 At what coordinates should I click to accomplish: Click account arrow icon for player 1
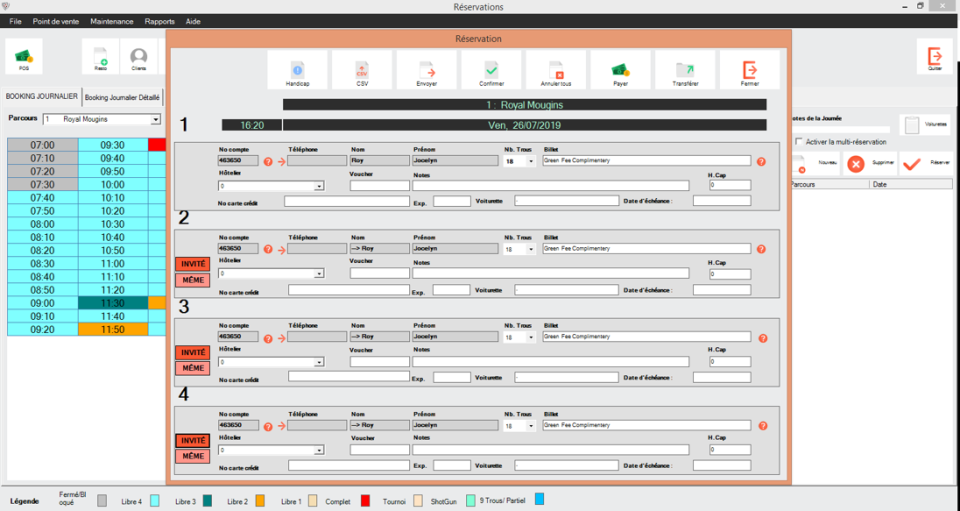[x=281, y=162]
